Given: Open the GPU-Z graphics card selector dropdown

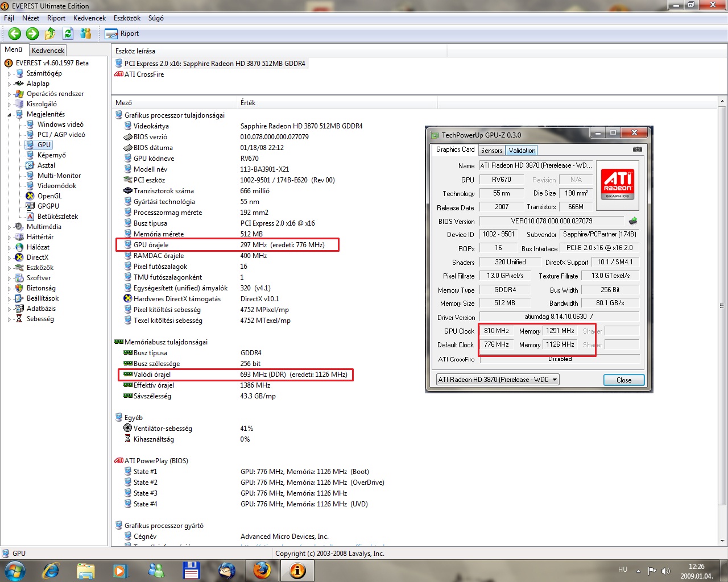Looking at the screenshot, I should click(x=498, y=380).
